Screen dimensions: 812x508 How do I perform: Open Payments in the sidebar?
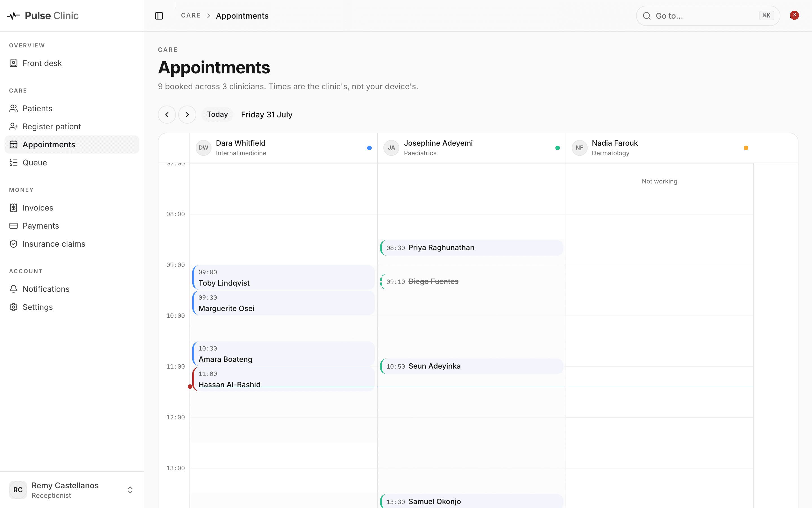click(72, 226)
